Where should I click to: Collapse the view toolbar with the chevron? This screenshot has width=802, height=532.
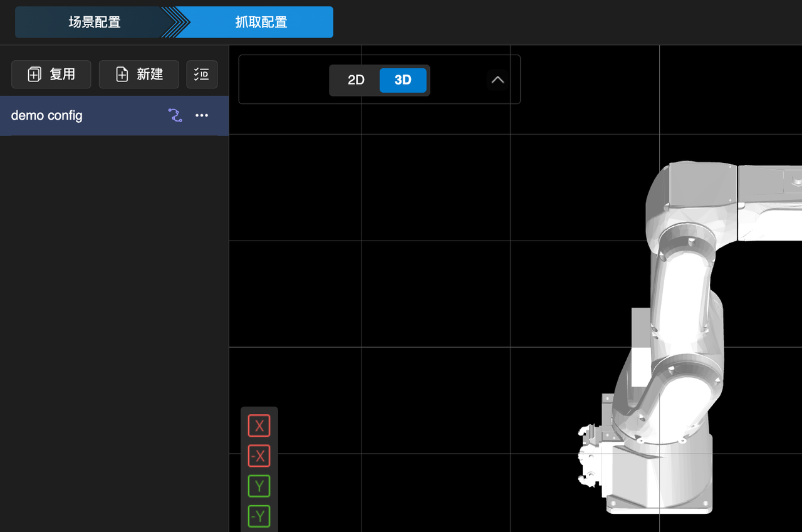497,80
